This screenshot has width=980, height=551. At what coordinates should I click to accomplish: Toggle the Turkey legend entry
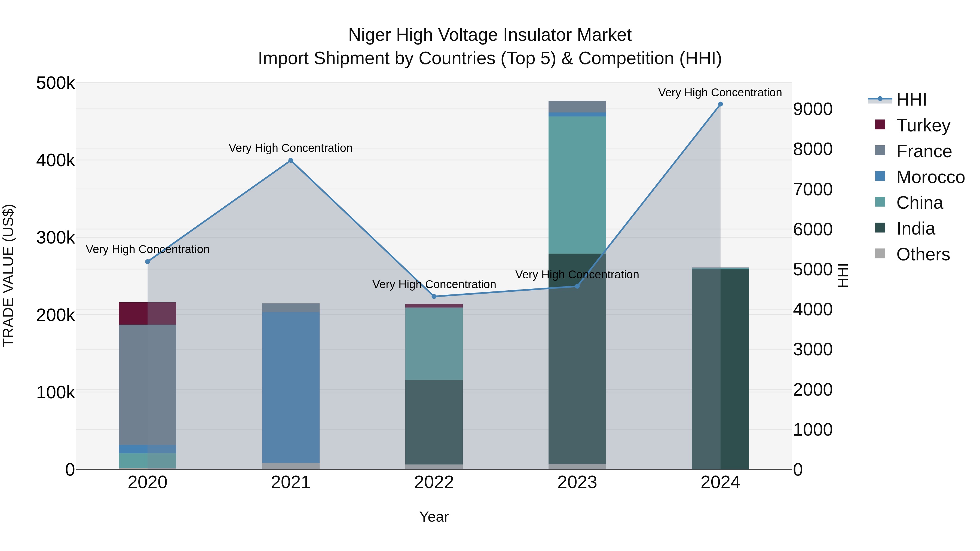tap(912, 125)
